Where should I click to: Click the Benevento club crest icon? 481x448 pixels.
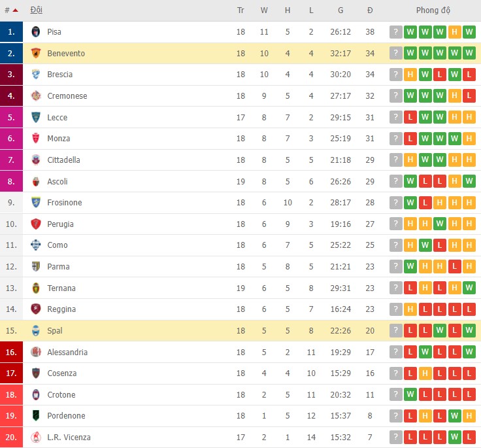(36, 54)
